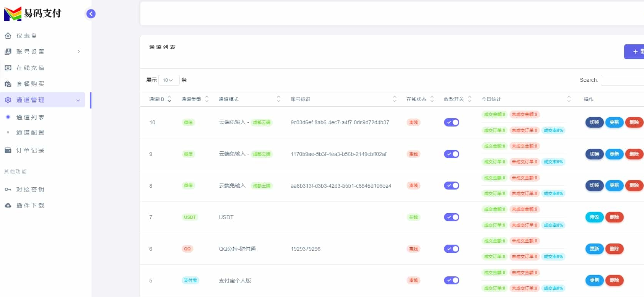Click 更新 button for channel 10
The width and height of the screenshot is (644, 297).
[614, 122]
